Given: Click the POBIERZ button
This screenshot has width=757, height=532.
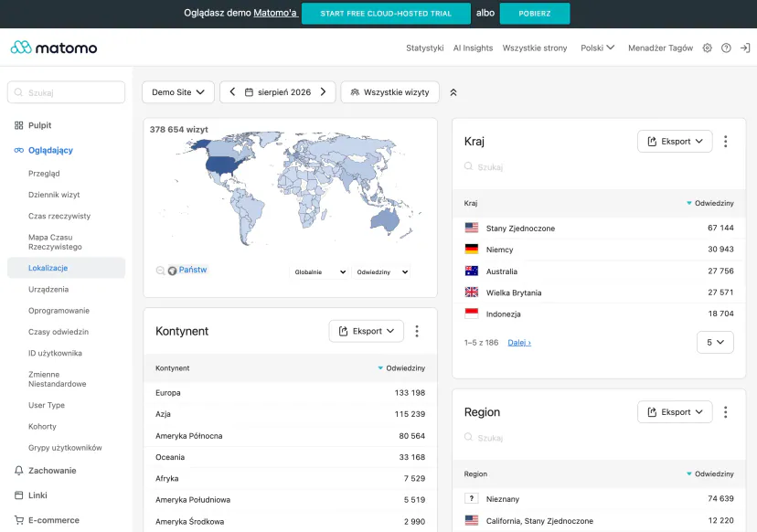Looking at the screenshot, I should click(x=535, y=14).
